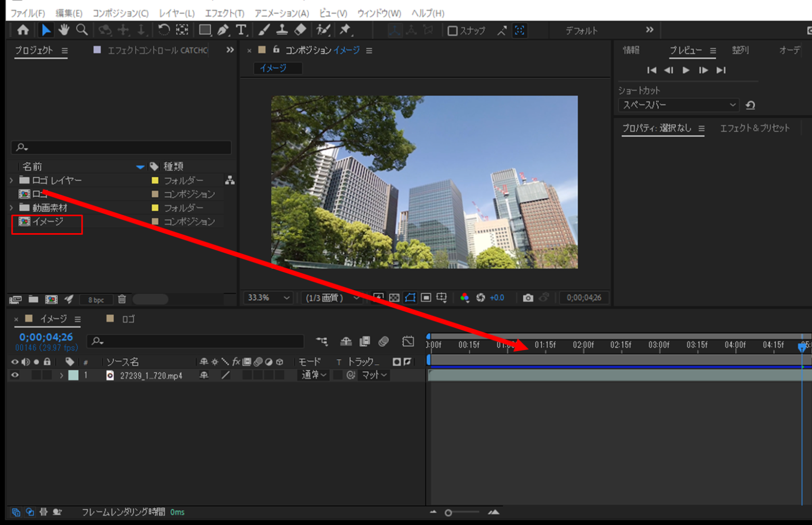The width and height of the screenshot is (812, 525).
Task: Hide the 27239_1...720.mp4 layer
Action: (15, 375)
